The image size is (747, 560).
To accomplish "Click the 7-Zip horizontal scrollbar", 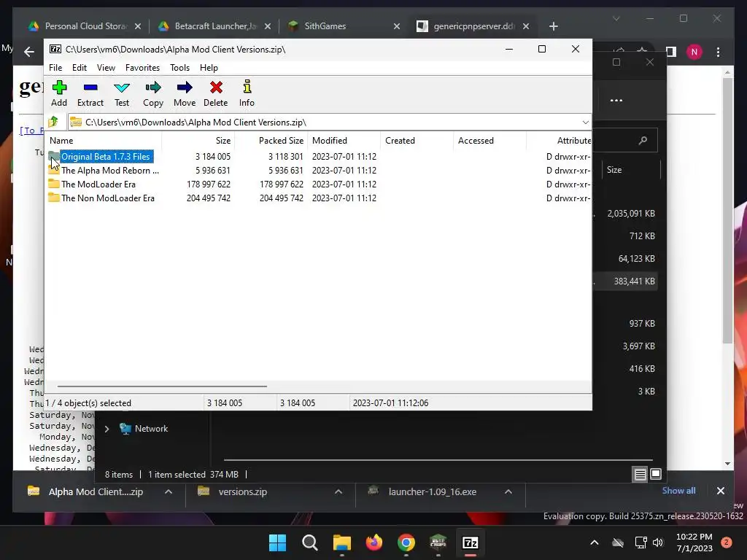I will (x=162, y=386).
